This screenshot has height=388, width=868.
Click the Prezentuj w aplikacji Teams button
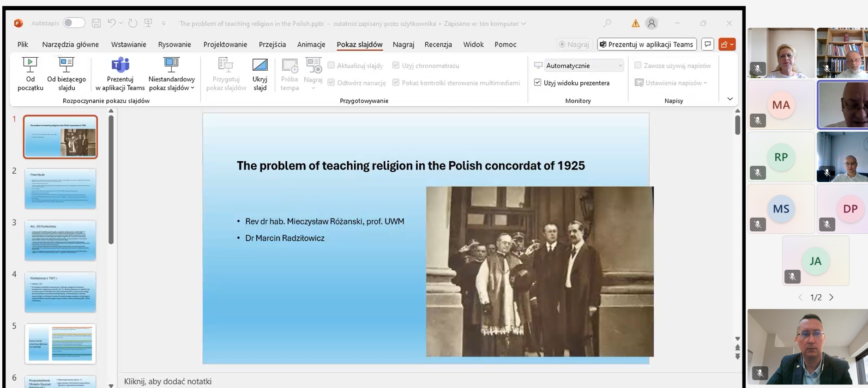(x=646, y=44)
